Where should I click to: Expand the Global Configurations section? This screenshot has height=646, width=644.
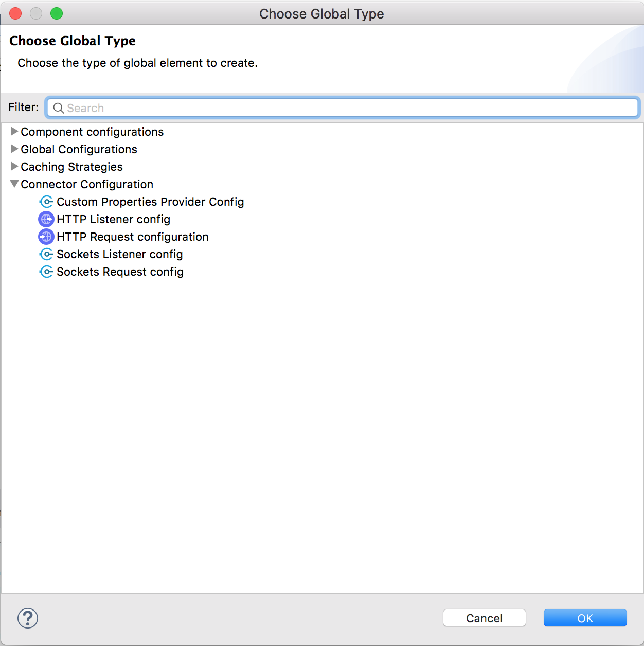[x=14, y=149]
